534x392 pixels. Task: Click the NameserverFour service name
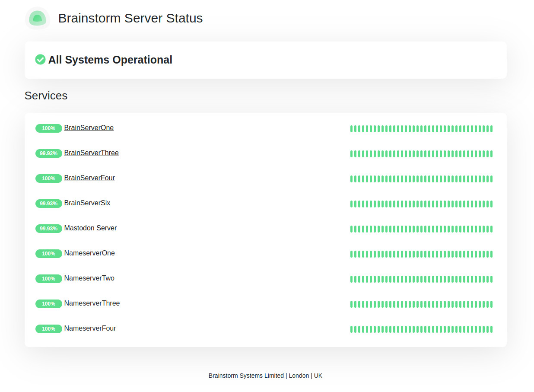click(x=90, y=328)
